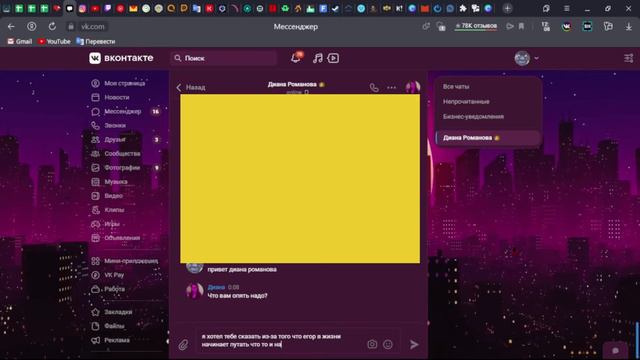Click the bookmark page icon in address bar
Viewport: 640px width, 360px height.
(x=521, y=26)
